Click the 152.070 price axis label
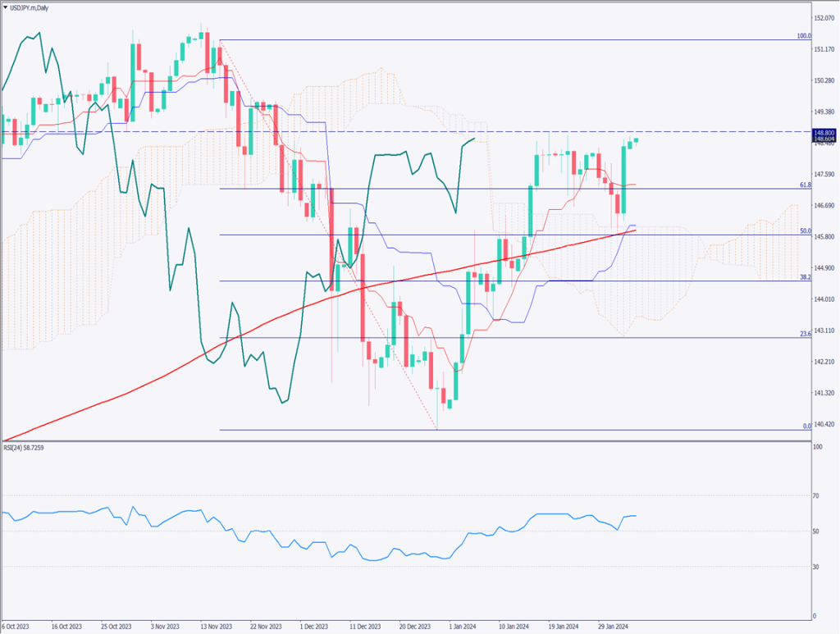This screenshot has width=840, height=634. coord(824,18)
